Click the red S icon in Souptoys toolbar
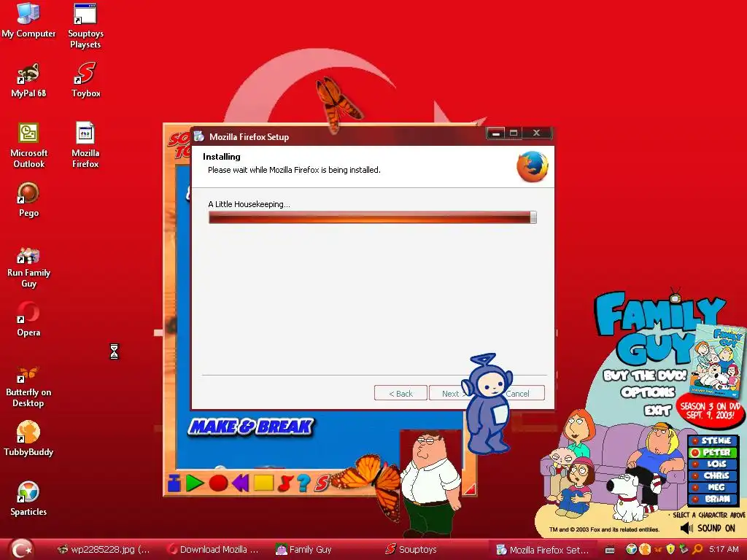Image resolution: width=747 pixels, height=560 pixels. pyautogui.click(x=322, y=483)
